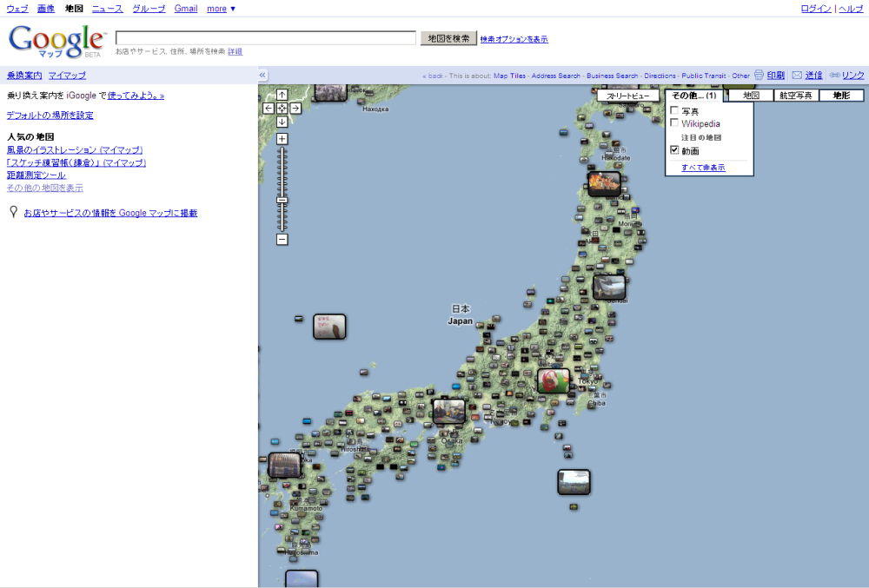Pan the map down with the arrow button

tap(282, 122)
